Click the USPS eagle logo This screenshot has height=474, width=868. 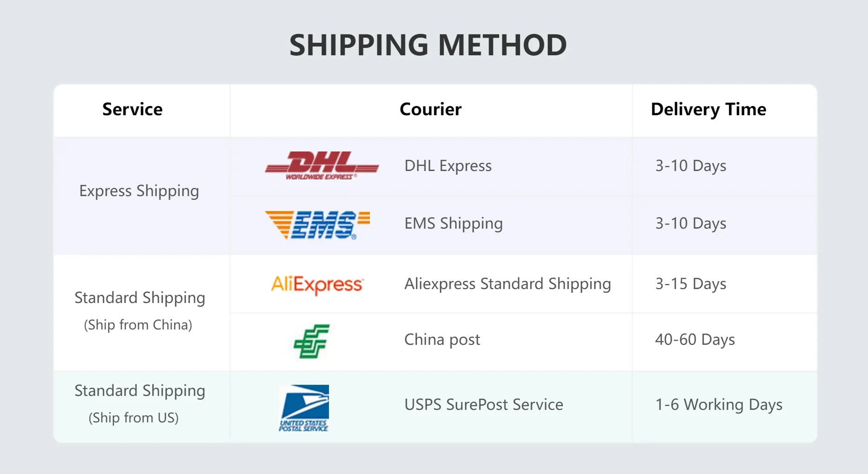304,408
